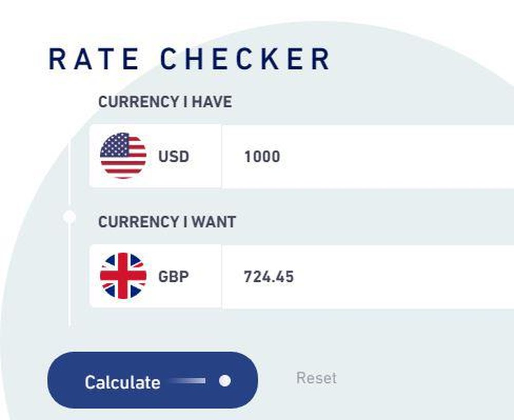This screenshot has width=514, height=420.
Task: Click the United States flag icon
Action: point(123,156)
